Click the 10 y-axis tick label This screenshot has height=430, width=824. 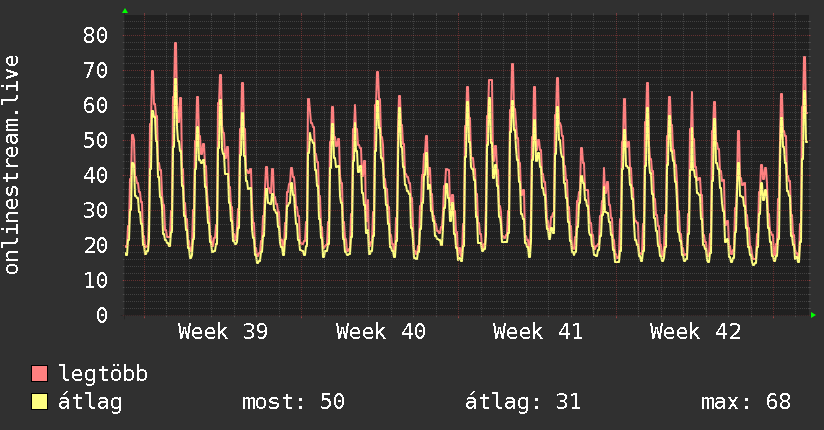tap(95, 280)
